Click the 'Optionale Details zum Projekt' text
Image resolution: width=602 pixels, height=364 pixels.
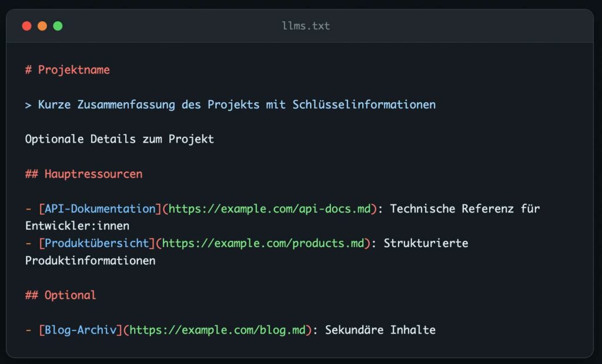119,139
